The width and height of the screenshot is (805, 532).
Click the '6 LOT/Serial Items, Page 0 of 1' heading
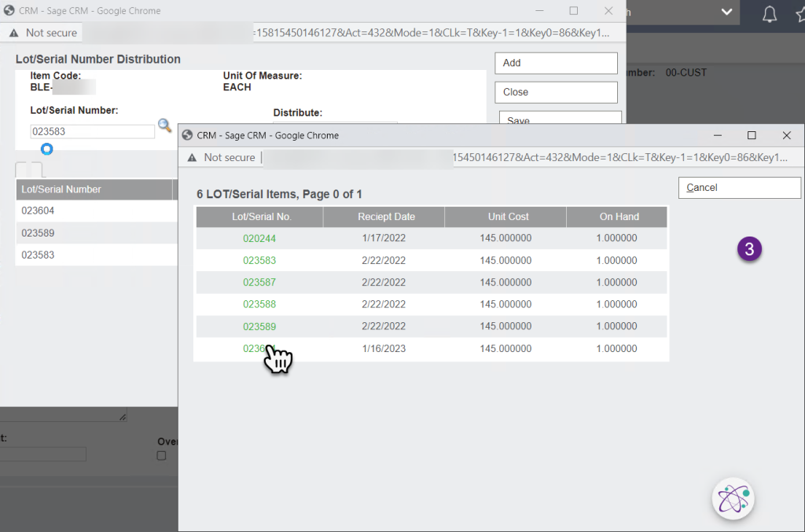click(279, 194)
